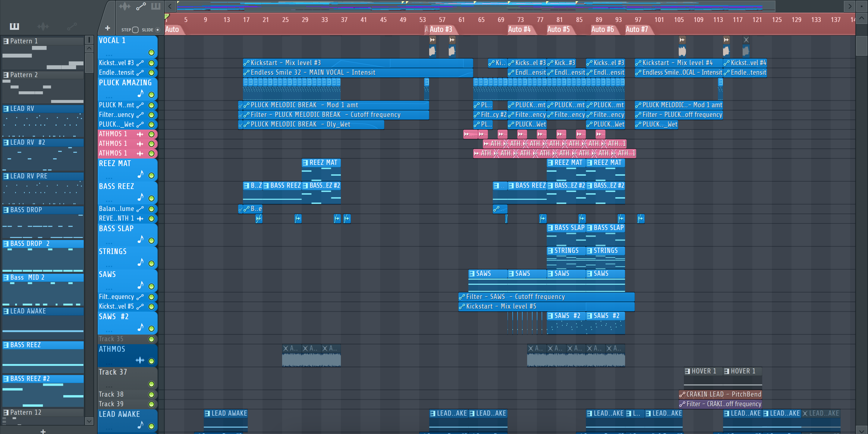Select Pattern 1 in the picker

tap(43, 41)
